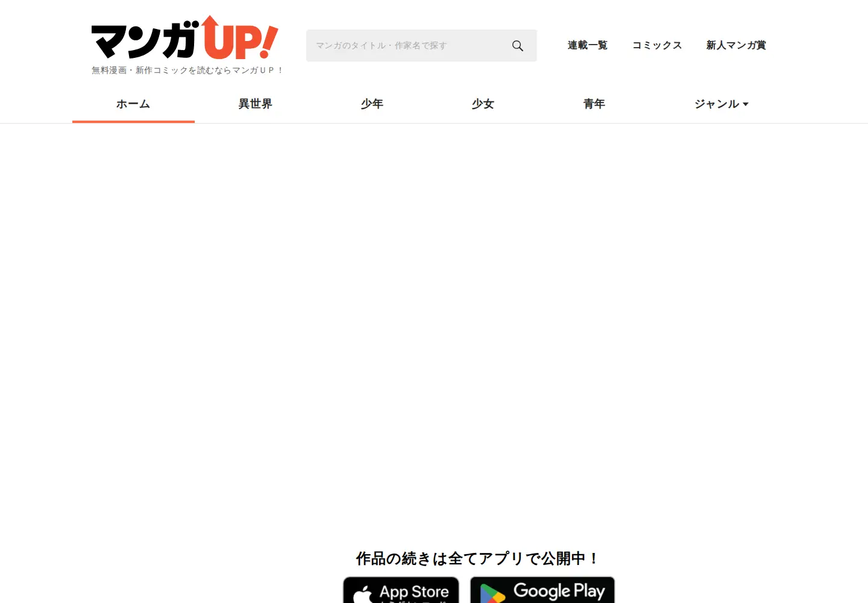Open the 新人マンガ賞 link

736,45
